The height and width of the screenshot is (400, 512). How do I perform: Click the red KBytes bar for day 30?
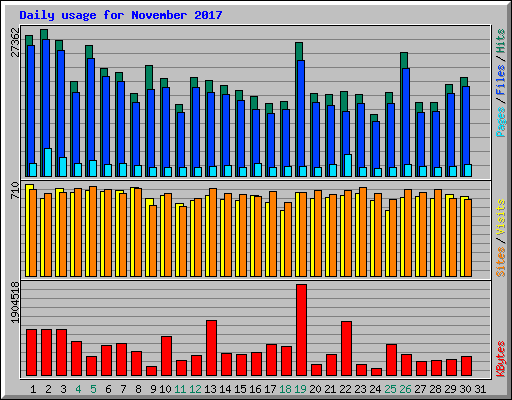click(466, 366)
